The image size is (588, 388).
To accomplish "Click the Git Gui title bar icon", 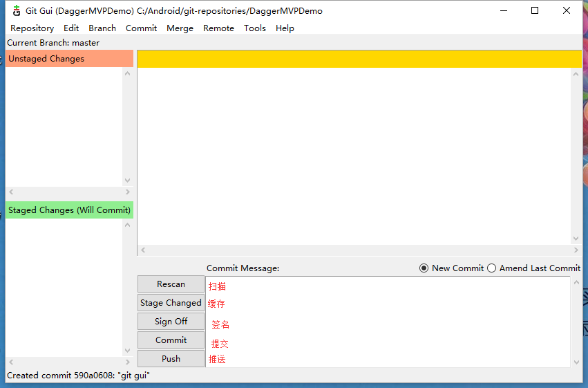I will click(16, 10).
